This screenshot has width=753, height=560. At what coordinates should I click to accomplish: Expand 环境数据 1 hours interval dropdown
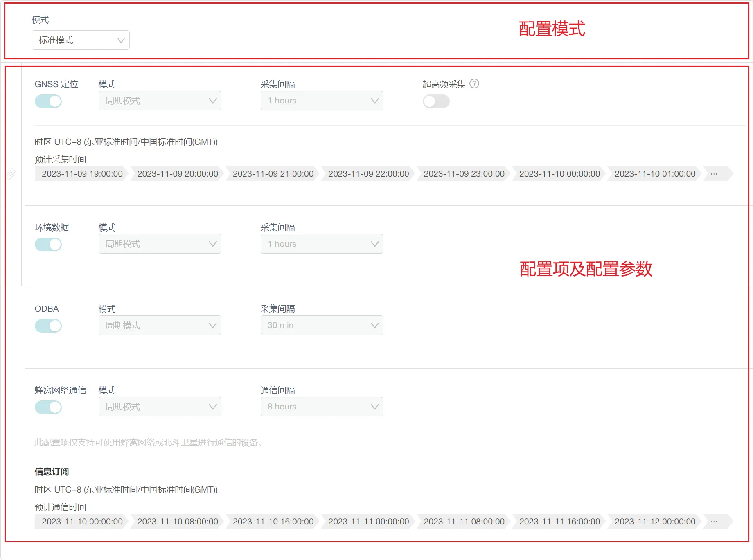click(x=322, y=244)
